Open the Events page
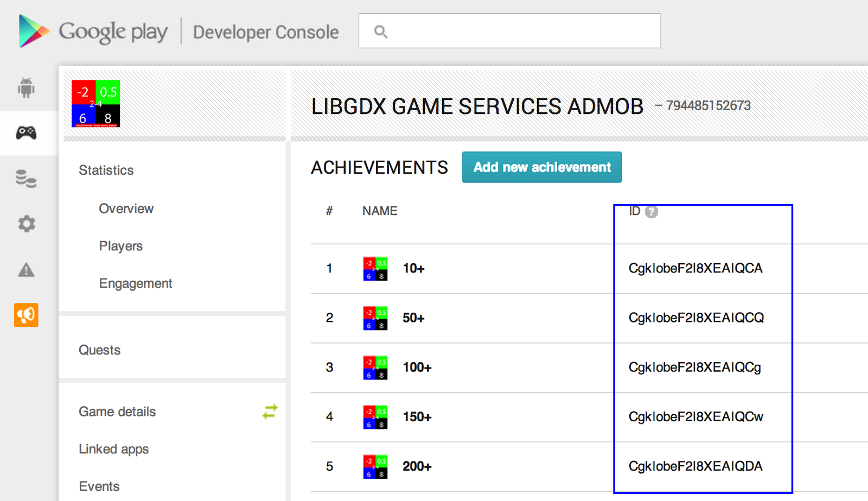Screen dimensions: 868x501 pos(99,486)
